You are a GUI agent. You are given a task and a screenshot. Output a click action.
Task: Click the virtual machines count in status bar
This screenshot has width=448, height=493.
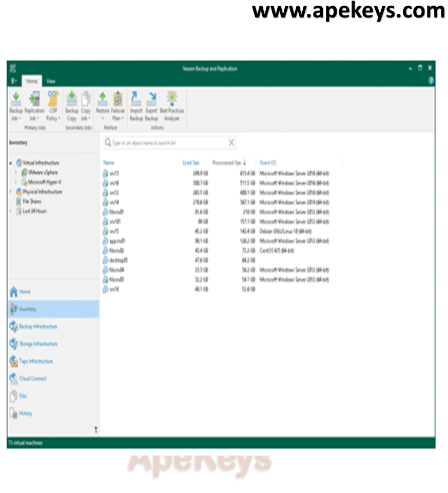[25, 443]
